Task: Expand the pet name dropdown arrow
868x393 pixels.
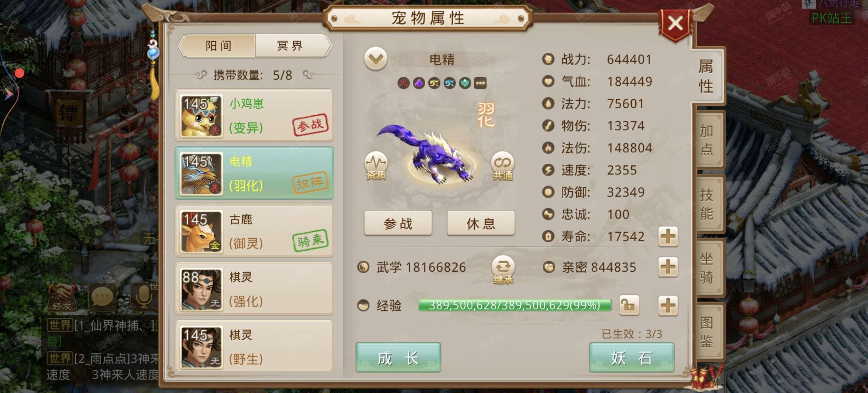Action: click(375, 59)
